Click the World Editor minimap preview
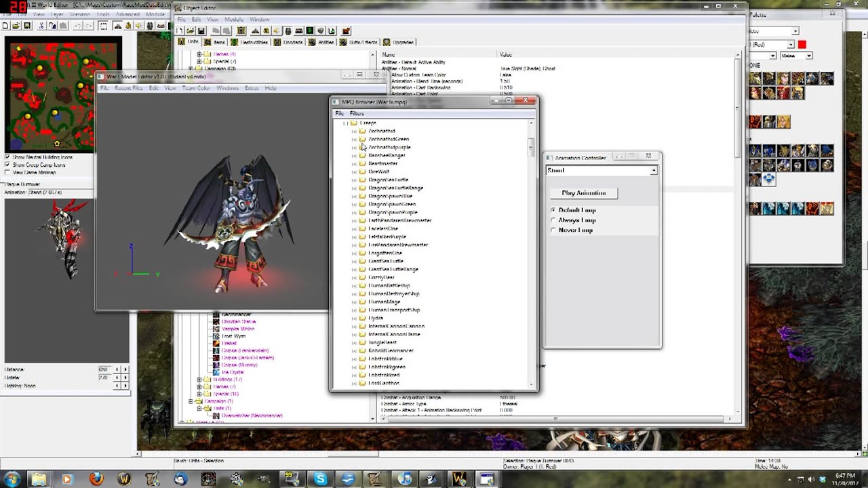The height and width of the screenshot is (488, 868). pyautogui.click(x=62, y=94)
